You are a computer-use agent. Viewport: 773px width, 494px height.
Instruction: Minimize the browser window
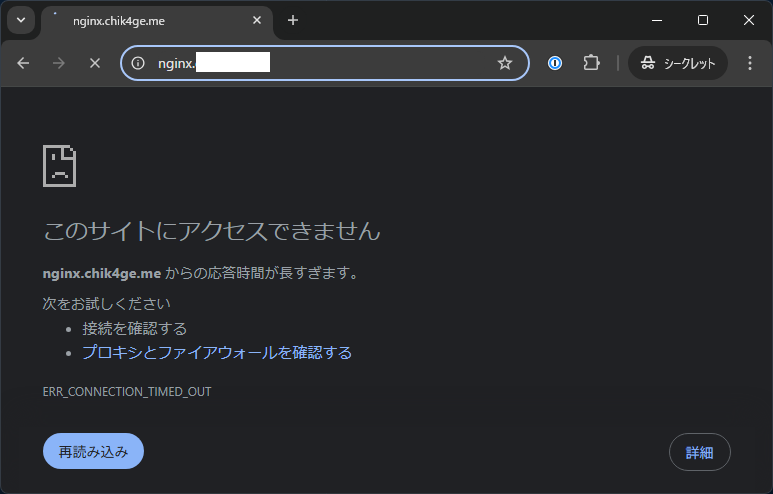click(657, 20)
